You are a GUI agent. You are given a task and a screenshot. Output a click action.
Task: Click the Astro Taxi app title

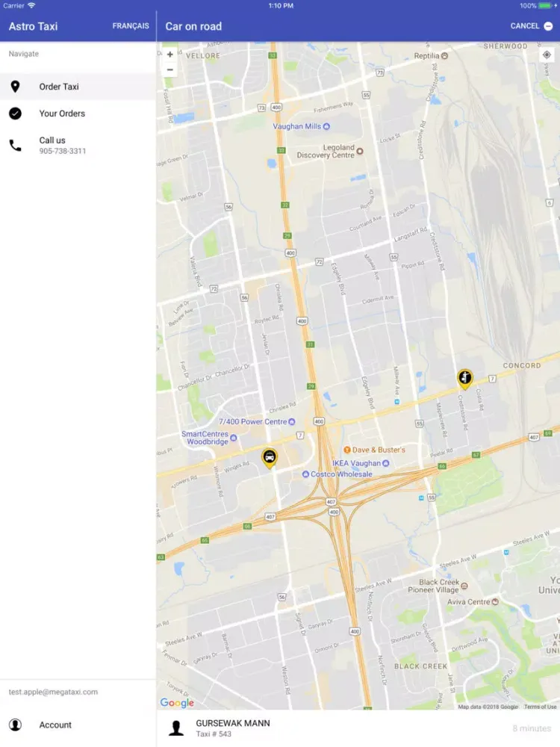pyautogui.click(x=33, y=26)
